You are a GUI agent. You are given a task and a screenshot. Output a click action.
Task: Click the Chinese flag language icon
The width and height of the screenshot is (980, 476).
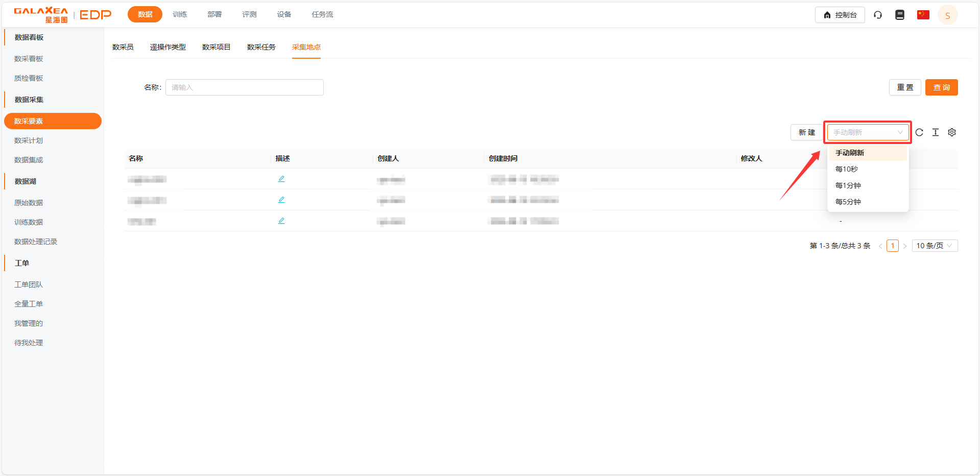point(923,15)
